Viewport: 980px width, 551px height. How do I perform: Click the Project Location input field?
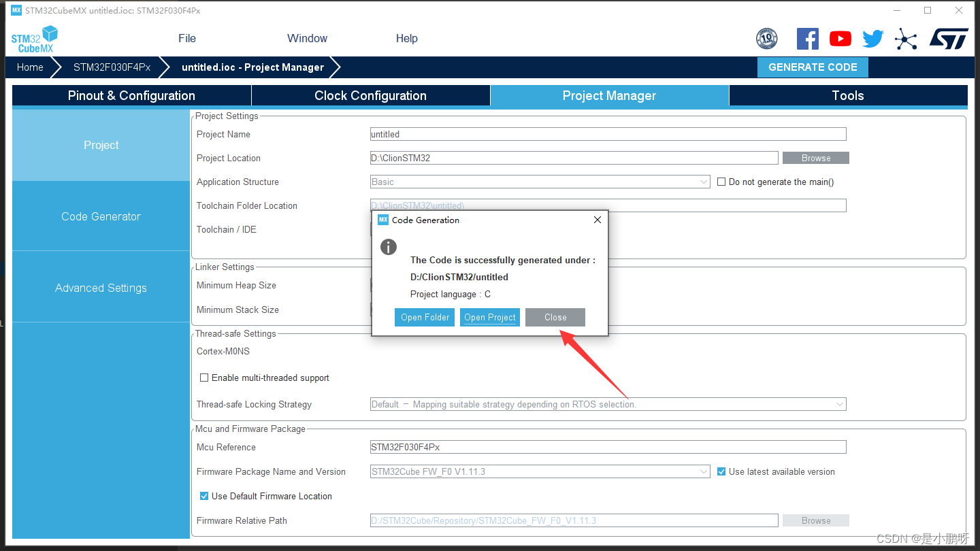(574, 158)
